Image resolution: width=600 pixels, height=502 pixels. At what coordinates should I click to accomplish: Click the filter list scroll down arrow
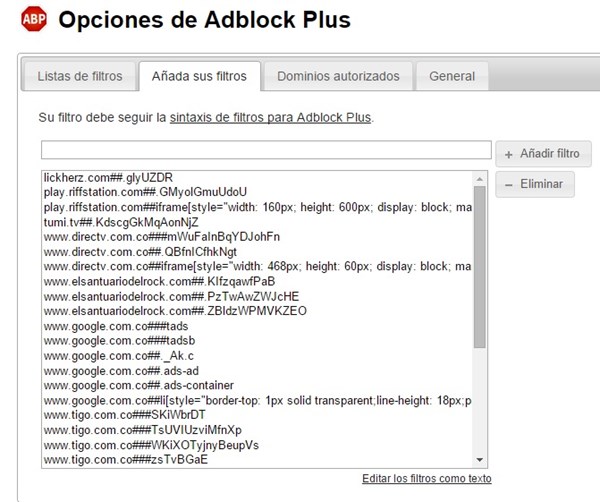[480, 460]
